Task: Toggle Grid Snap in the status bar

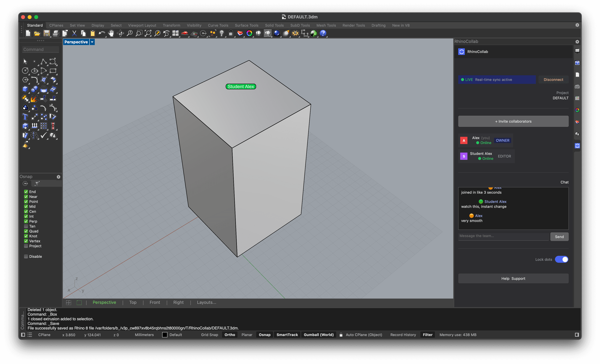Action: (209, 335)
